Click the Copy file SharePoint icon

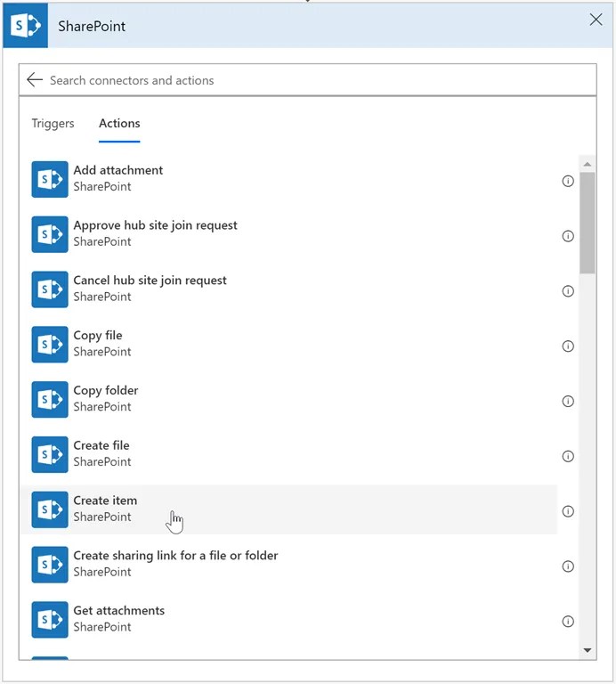tap(50, 344)
